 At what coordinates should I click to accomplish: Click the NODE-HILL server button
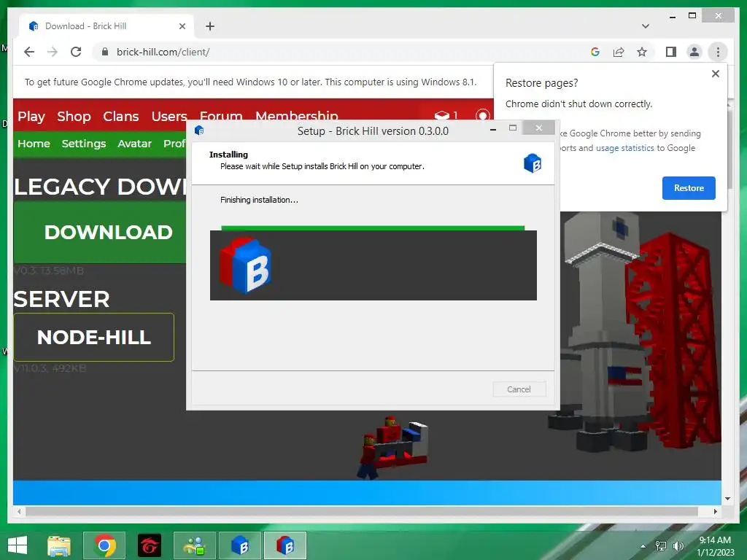94,337
